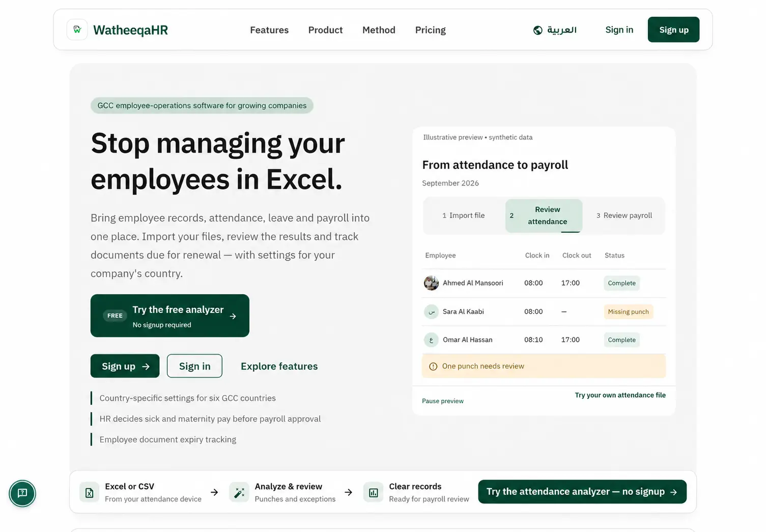This screenshot has width=766, height=532.
Task: Click the Clear records chart icon
Action: 374,493
